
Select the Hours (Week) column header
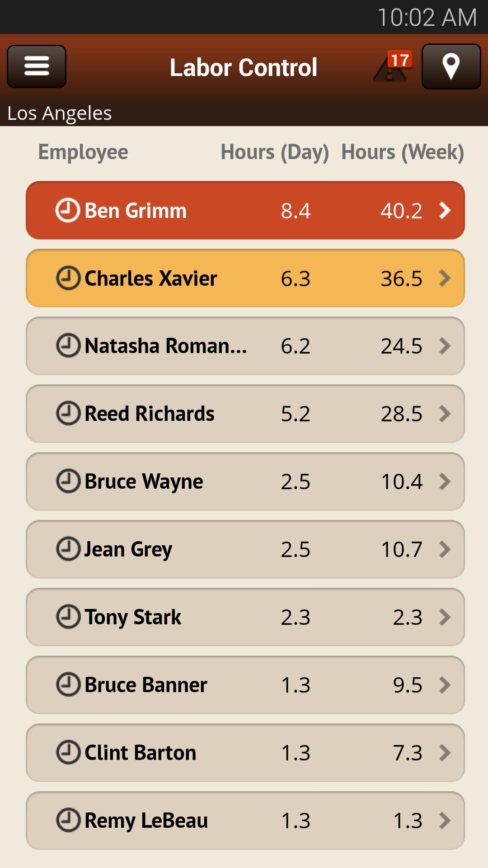pos(402,152)
